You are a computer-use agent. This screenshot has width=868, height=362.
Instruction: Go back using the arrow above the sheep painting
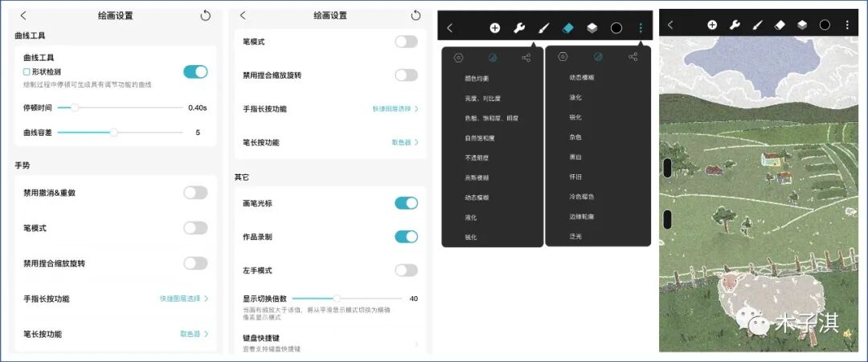(670, 24)
